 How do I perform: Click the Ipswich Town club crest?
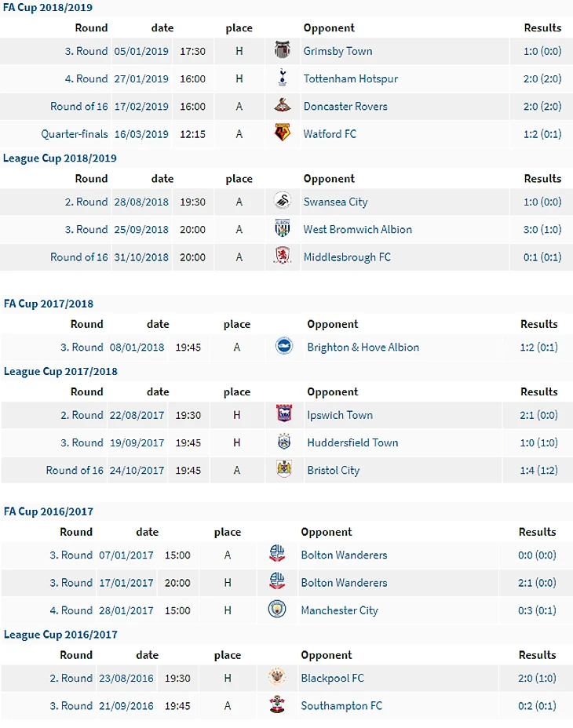coord(284,415)
